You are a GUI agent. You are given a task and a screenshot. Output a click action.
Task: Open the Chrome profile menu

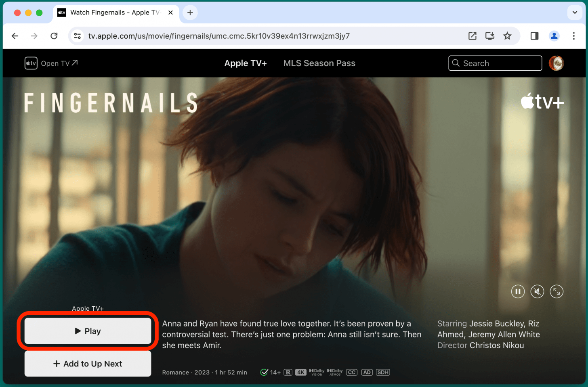(x=554, y=36)
